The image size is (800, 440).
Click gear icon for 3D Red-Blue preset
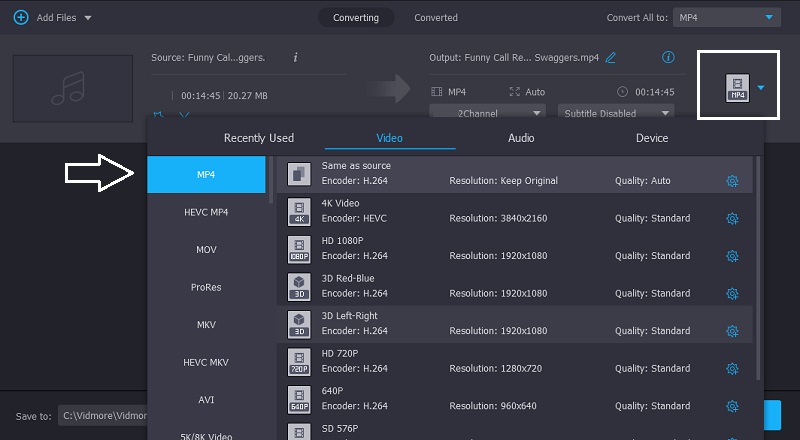pos(732,293)
